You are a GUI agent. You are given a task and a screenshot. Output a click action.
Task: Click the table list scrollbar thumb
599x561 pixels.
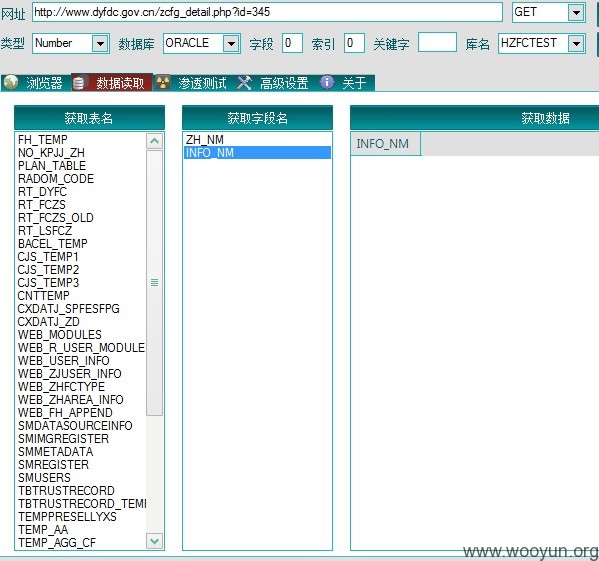click(x=154, y=283)
